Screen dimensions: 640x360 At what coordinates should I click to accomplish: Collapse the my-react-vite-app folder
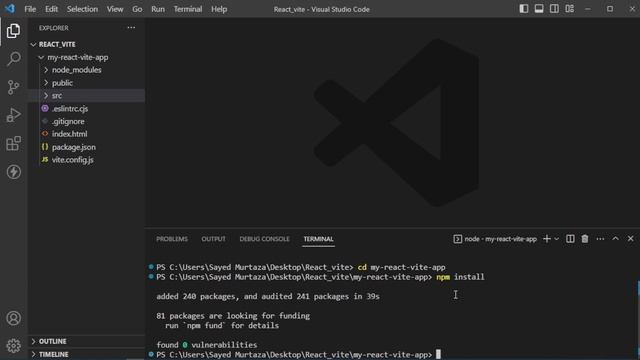(x=87, y=57)
